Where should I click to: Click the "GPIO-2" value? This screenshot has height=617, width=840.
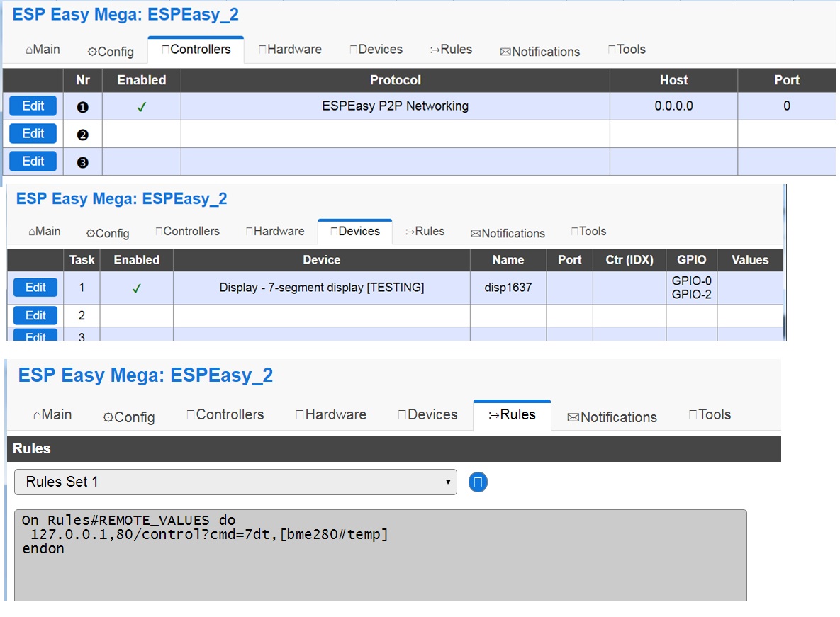point(692,294)
